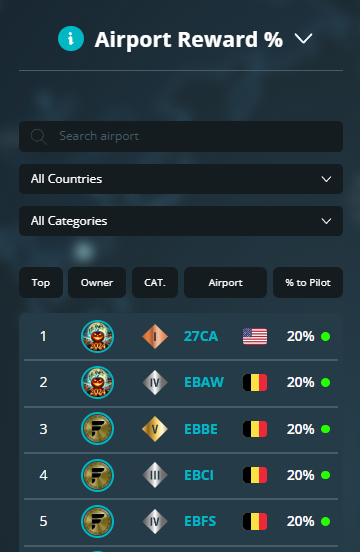Image resolution: width=360 pixels, height=552 pixels.
Task: Open pumpkin owner avatar on EBAW row
Action: point(97,382)
